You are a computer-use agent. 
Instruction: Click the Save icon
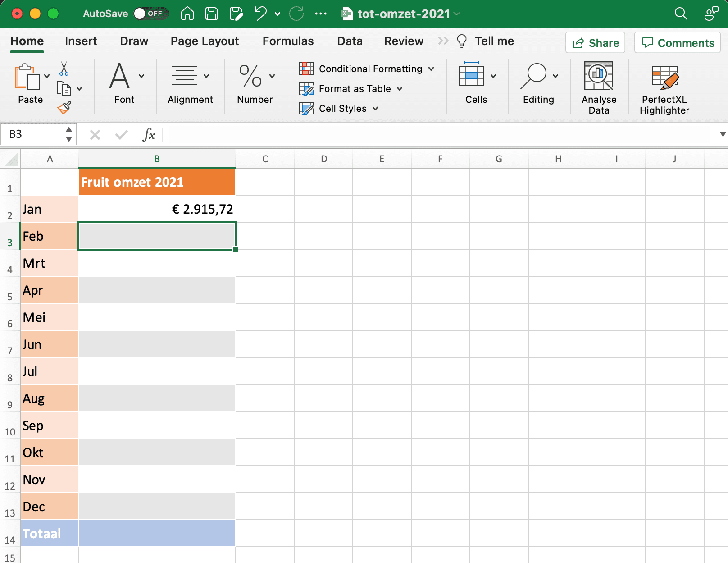tap(211, 14)
